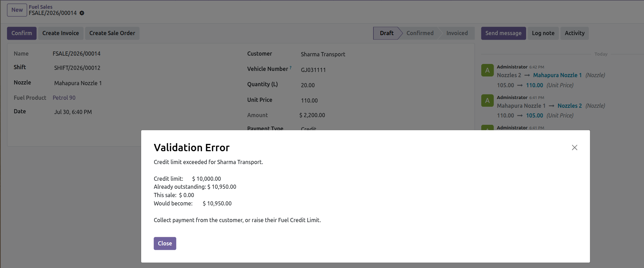Viewport: 644px width, 268px height.
Task: Click the Today date separator in chatter
Action: coord(601,54)
